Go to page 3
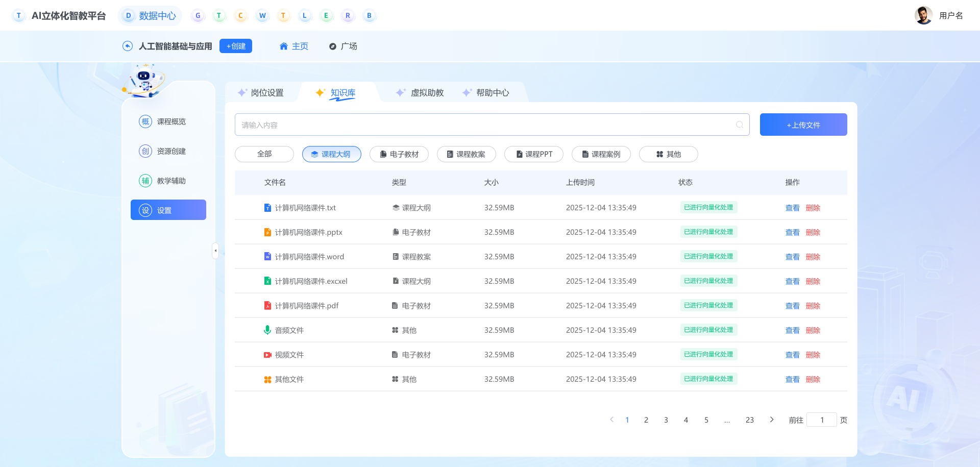The image size is (980, 467). [666, 420]
